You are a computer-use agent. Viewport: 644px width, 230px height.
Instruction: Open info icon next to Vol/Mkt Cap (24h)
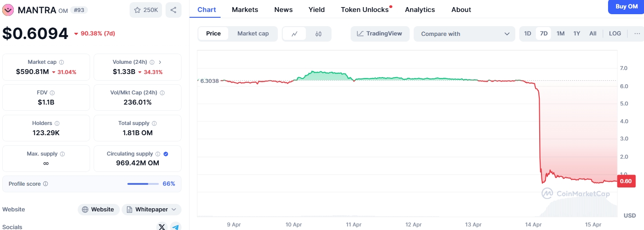(x=162, y=93)
